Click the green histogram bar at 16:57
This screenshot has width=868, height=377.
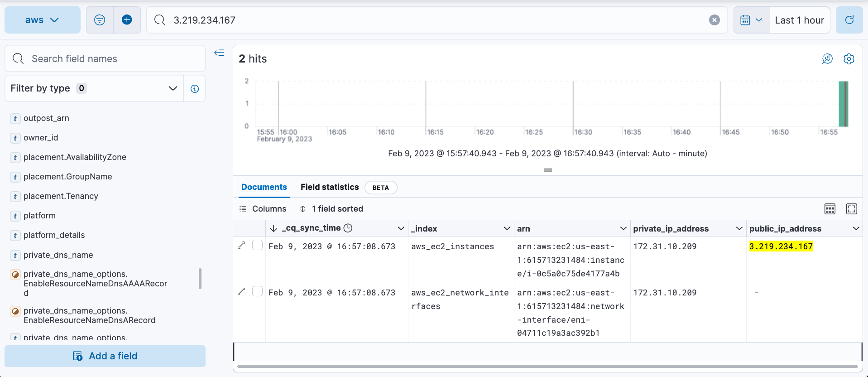pyautogui.click(x=843, y=104)
